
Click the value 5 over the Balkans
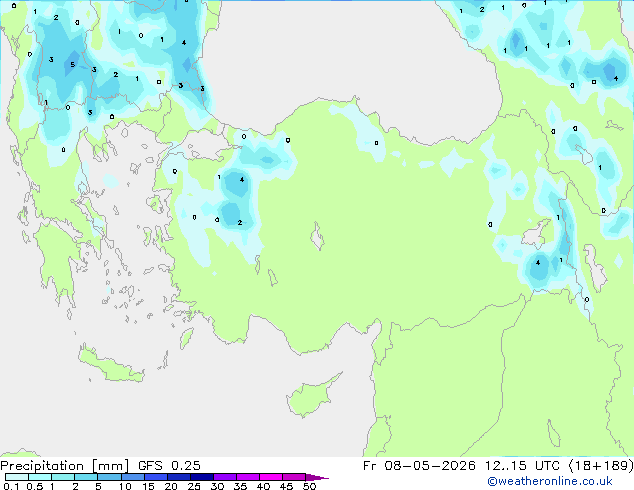(72, 65)
